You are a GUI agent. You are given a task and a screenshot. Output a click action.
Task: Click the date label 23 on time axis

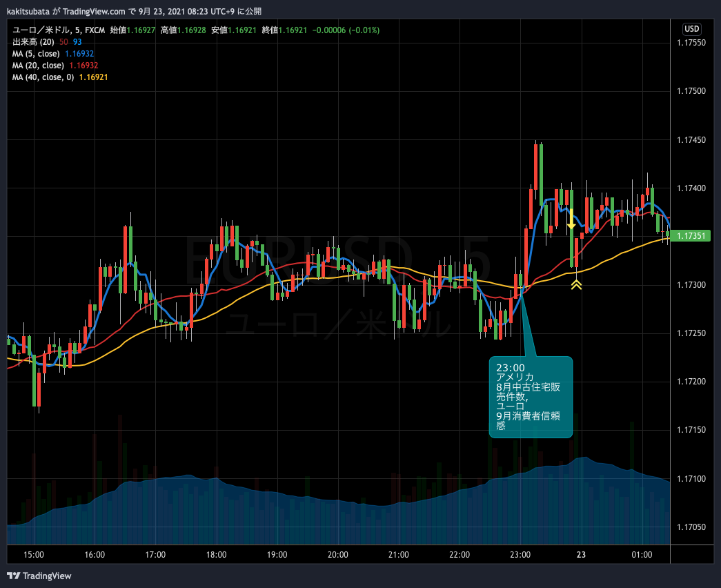581,554
